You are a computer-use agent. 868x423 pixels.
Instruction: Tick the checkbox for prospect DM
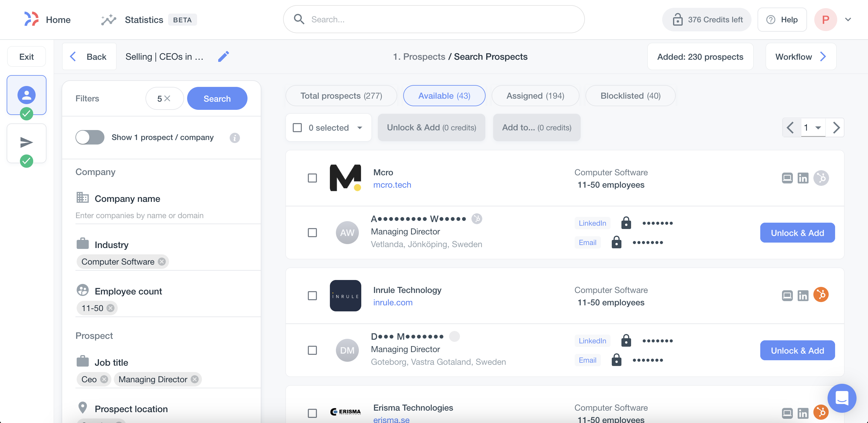point(312,350)
